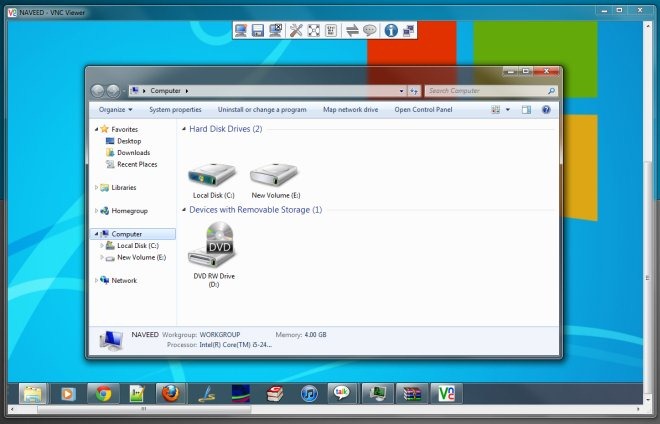This screenshot has width=660, height=424.
Task: Toggle the Explorer preview pane icon
Action: pyautogui.click(x=526, y=110)
